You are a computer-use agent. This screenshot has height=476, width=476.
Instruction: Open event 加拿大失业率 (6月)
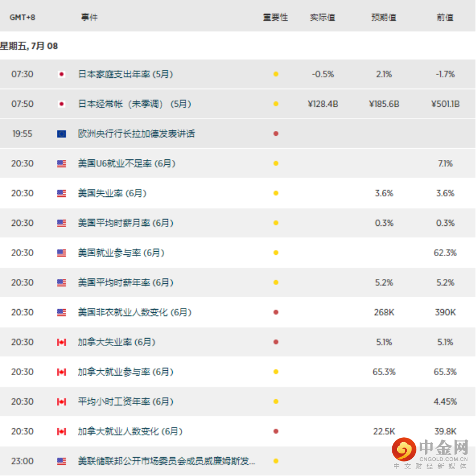[116, 342]
